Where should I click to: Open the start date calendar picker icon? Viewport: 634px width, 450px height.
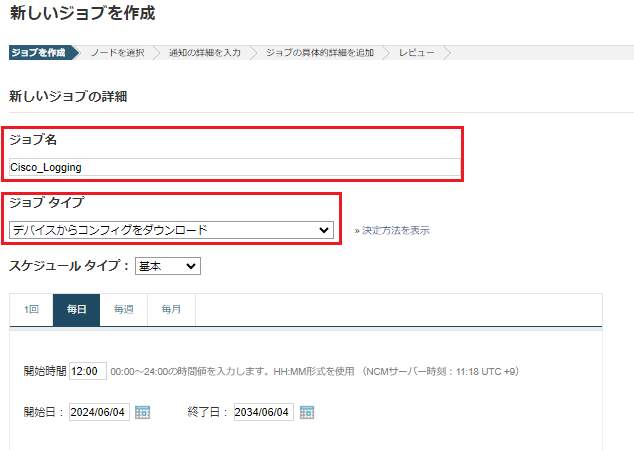pyautogui.click(x=142, y=412)
